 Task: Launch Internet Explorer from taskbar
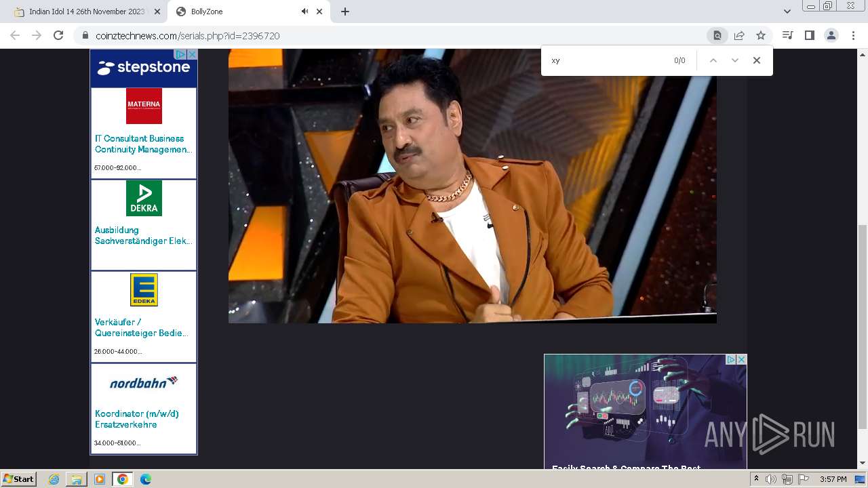(54, 479)
